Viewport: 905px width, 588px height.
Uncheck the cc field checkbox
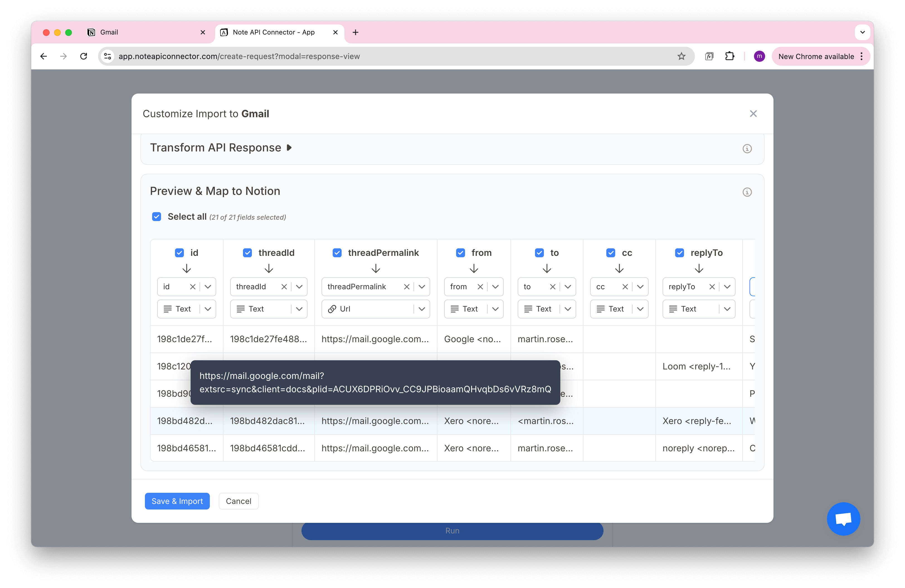pyautogui.click(x=611, y=253)
